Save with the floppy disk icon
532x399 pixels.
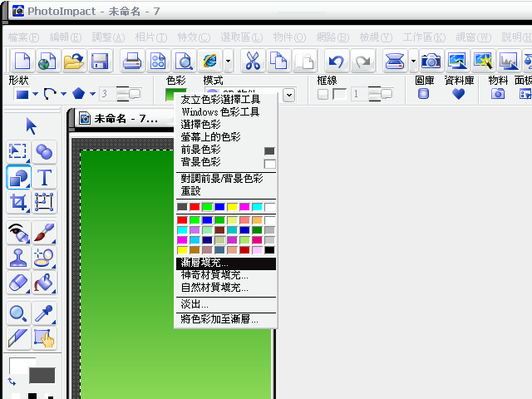[100, 61]
